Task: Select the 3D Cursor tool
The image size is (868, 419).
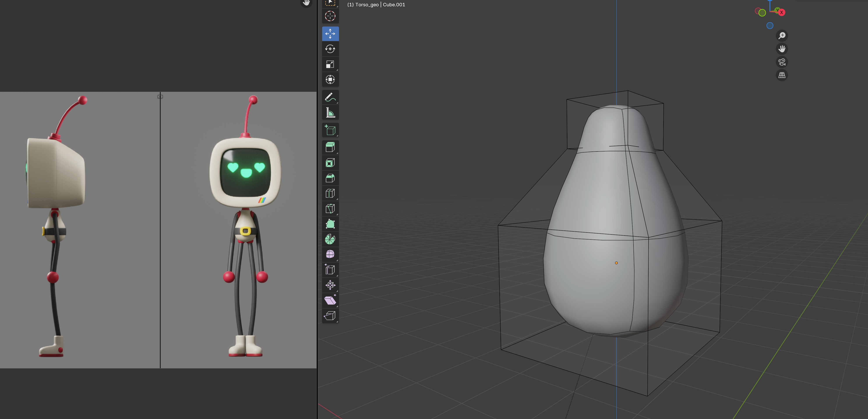Action: click(x=330, y=16)
